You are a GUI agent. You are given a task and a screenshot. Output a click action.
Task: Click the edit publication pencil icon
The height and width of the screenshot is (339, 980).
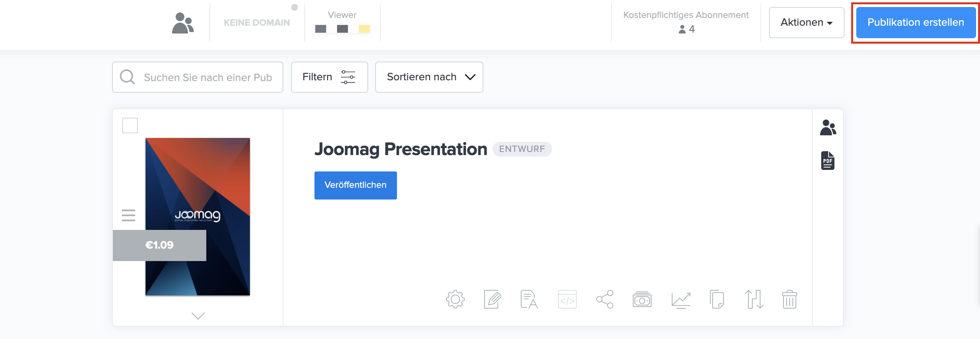coord(492,299)
